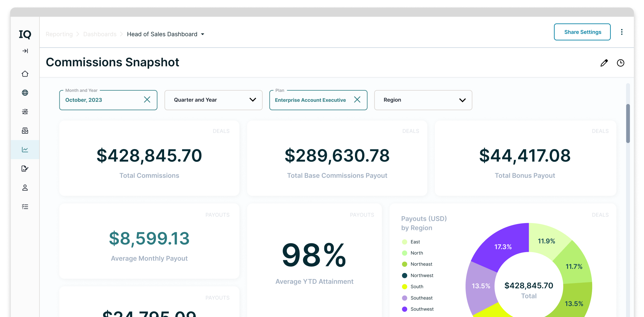Navigate to Dashboards via the breadcrumb
Viewport: 644px width, 317px height.
coord(100,34)
